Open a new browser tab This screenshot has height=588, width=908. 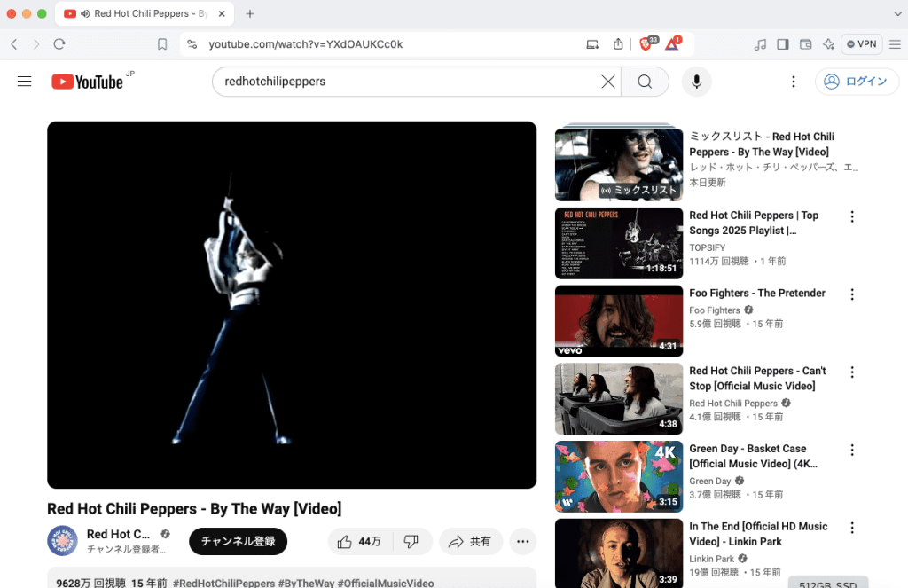coord(249,14)
